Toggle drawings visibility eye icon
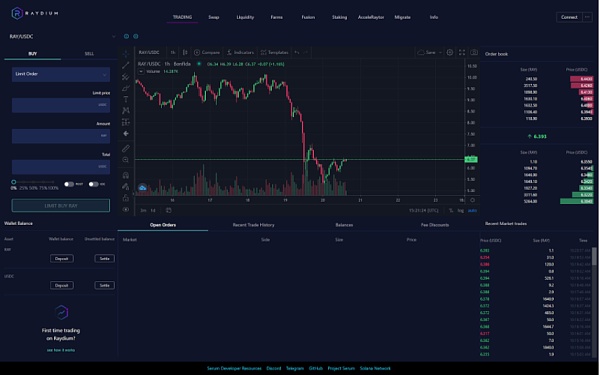 click(x=126, y=210)
